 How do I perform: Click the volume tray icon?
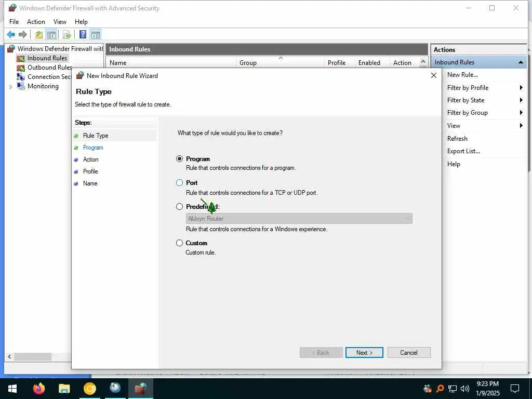click(465, 389)
